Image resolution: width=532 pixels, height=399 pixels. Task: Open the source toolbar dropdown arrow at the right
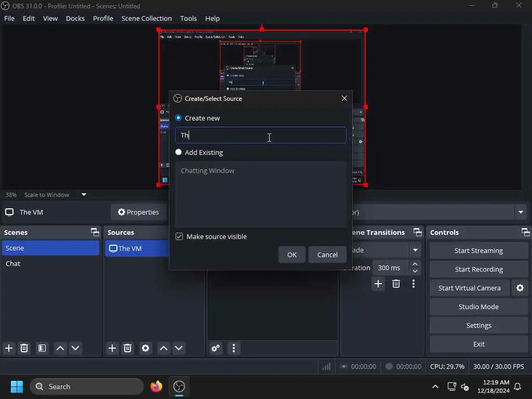click(521, 212)
